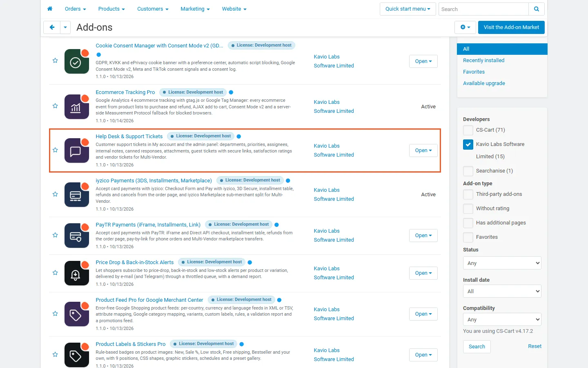This screenshot has width=588, height=368.
Task: Check the Favorites add-on type checkbox
Action: point(468,237)
